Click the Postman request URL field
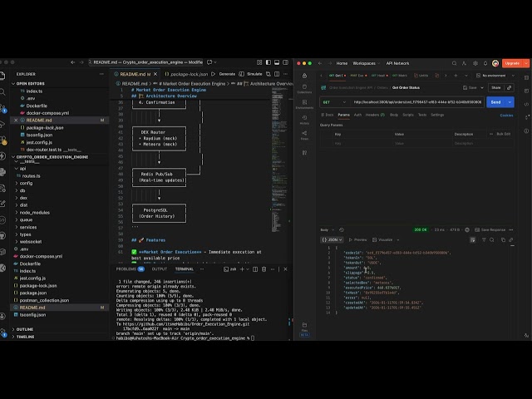Image resolution: width=532 pixels, height=399 pixels. pos(417,102)
